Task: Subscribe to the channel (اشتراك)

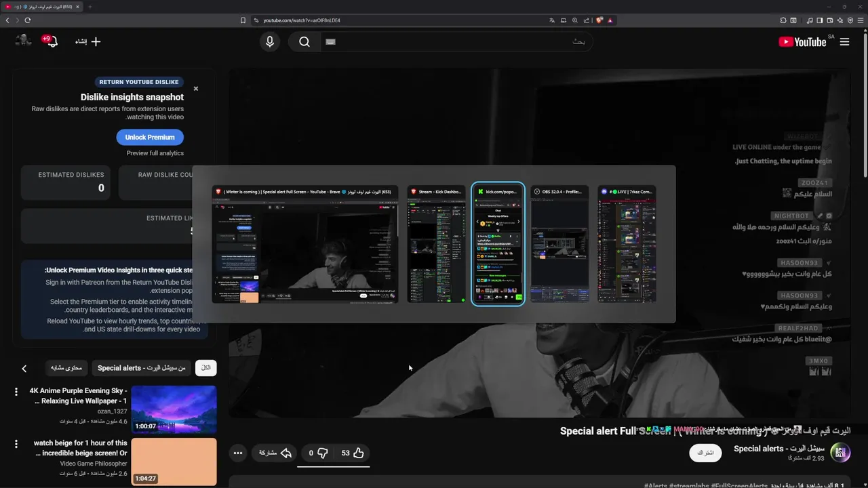Action: tap(705, 453)
